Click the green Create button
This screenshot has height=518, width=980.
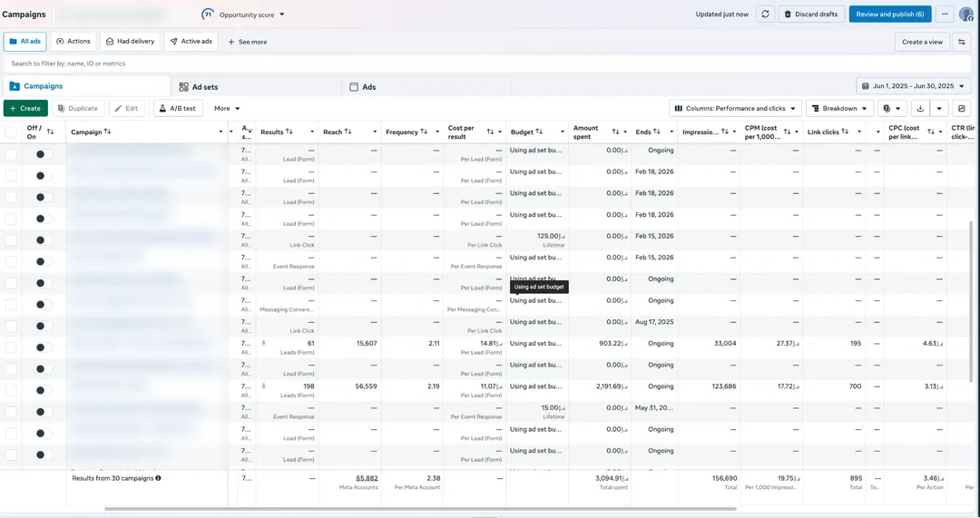(x=25, y=108)
